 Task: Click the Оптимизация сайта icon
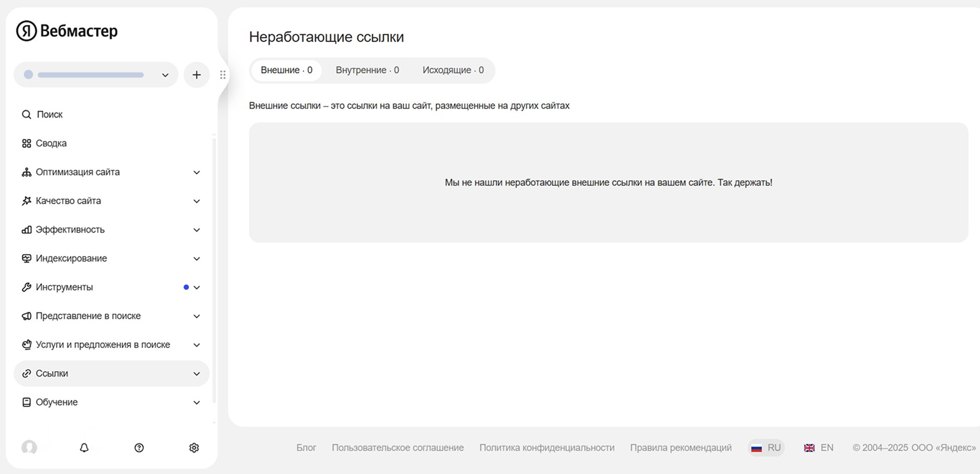tap(26, 172)
